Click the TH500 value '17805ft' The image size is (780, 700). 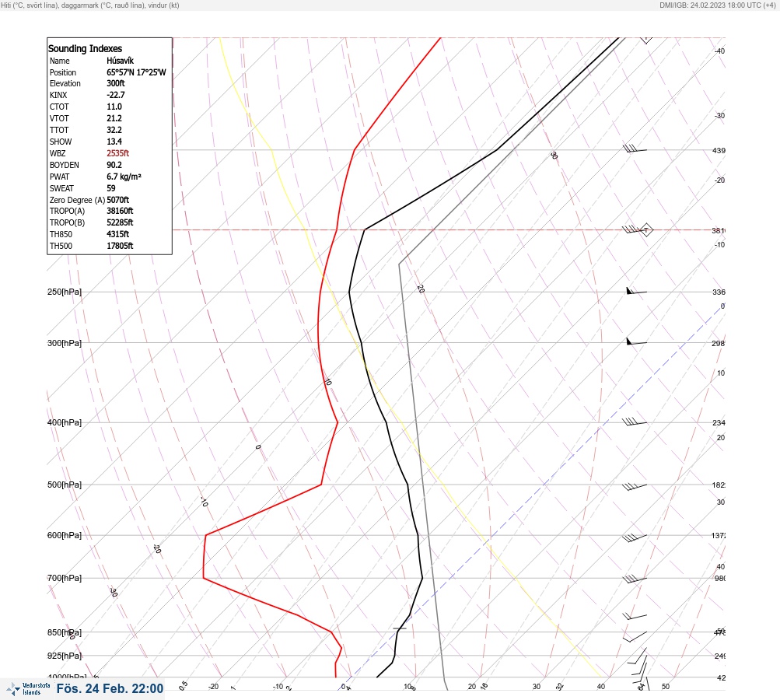[120, 246]
